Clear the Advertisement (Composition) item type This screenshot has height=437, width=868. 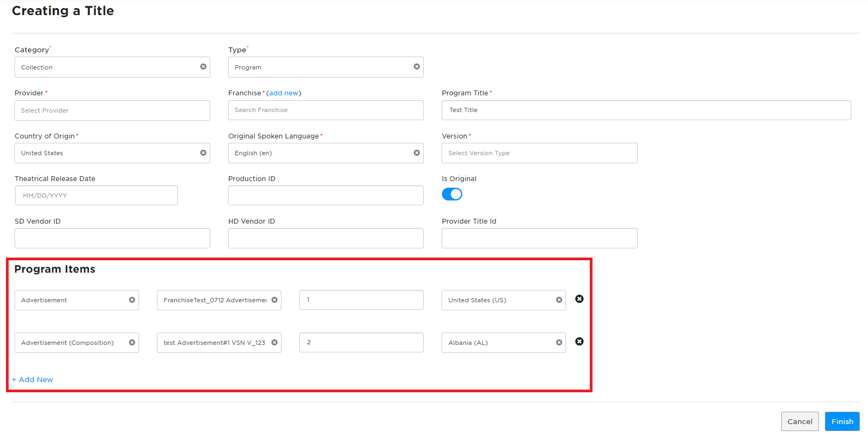coord(132,343)
